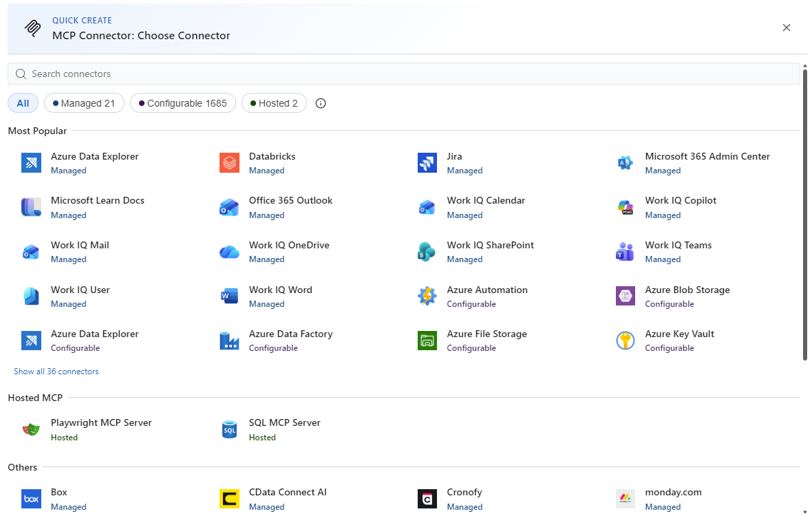Click the Databricks connector icon
This screenshot has height=516, width=812.
click(x=229, y=163)
